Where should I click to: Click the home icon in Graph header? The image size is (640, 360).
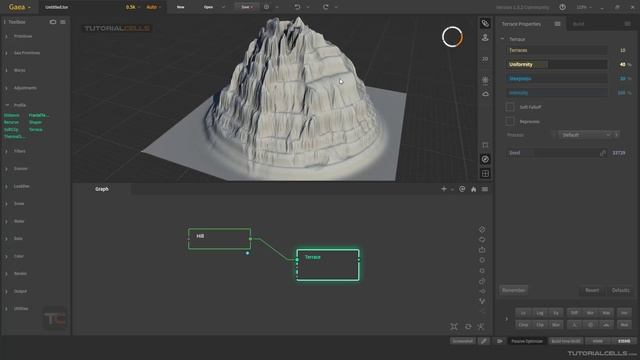click(x=473, y=189)
